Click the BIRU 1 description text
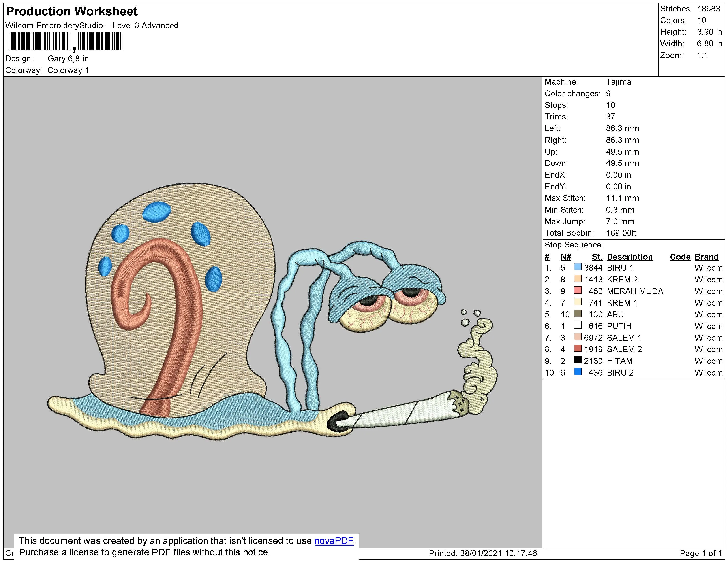 tap(620, 268)
